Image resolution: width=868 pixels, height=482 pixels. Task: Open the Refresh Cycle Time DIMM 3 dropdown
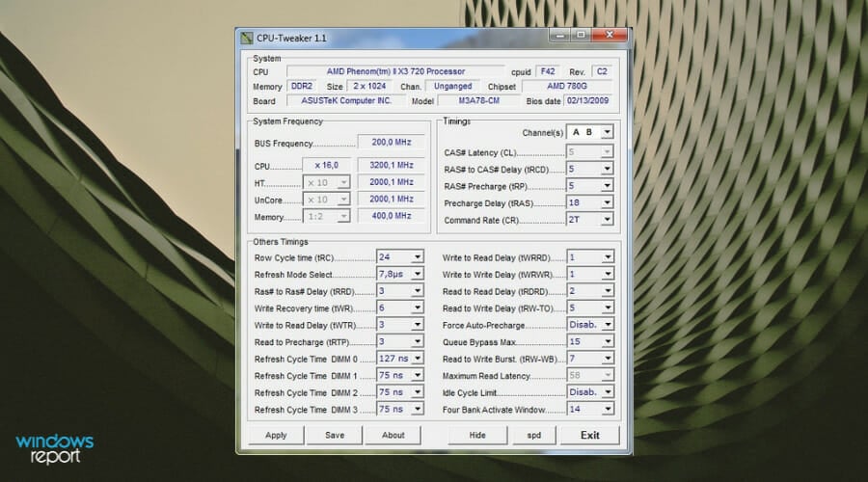click(x=399, y=409)
